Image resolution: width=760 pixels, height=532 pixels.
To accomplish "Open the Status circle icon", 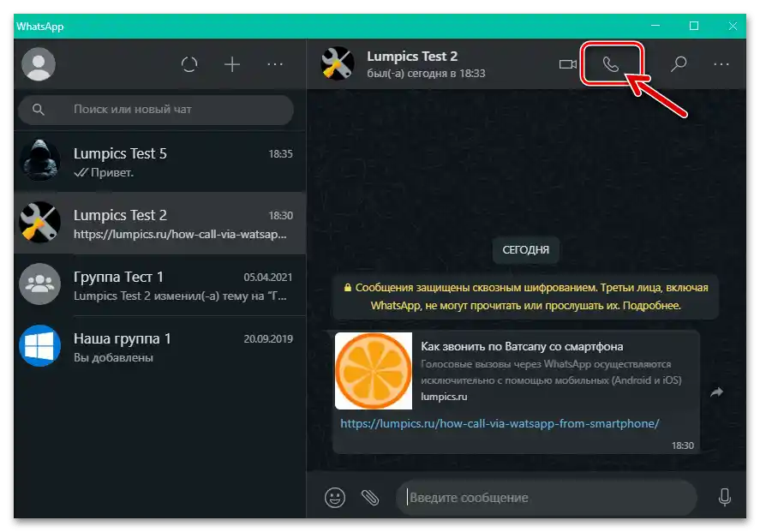I will [x=189, y=64].
